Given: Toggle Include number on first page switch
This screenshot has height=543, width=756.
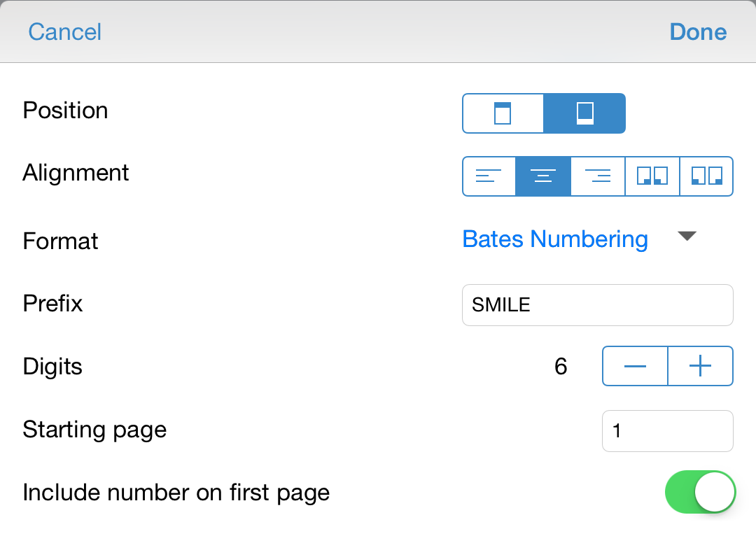Looking at the screenshot, I should tap(700, 492).
